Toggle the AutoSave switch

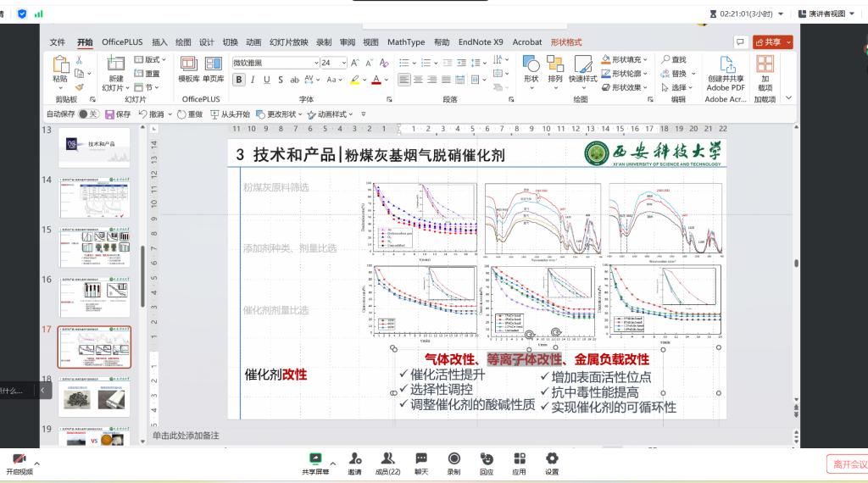click(x=88, y=114)
